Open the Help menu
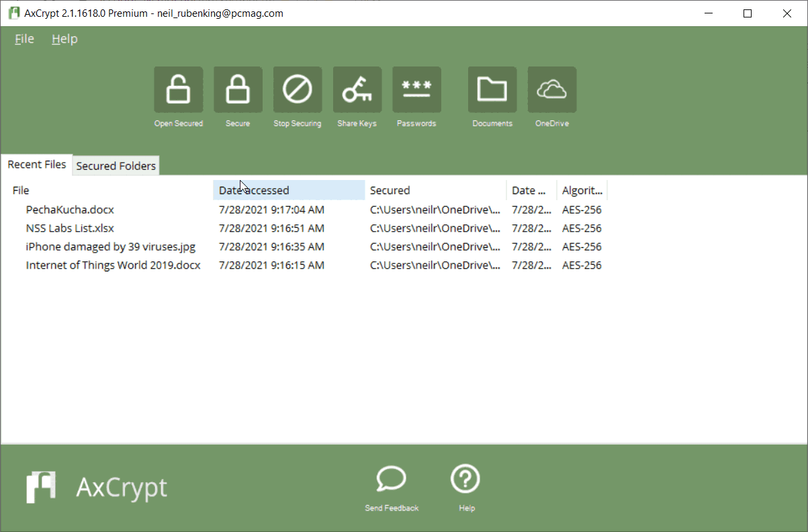808x532 pixels. [64, 38]
